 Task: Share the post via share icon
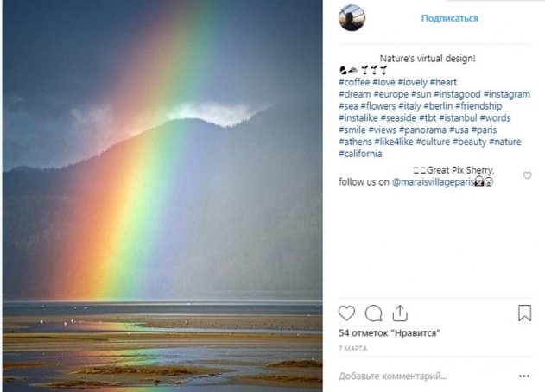[400, 313]
